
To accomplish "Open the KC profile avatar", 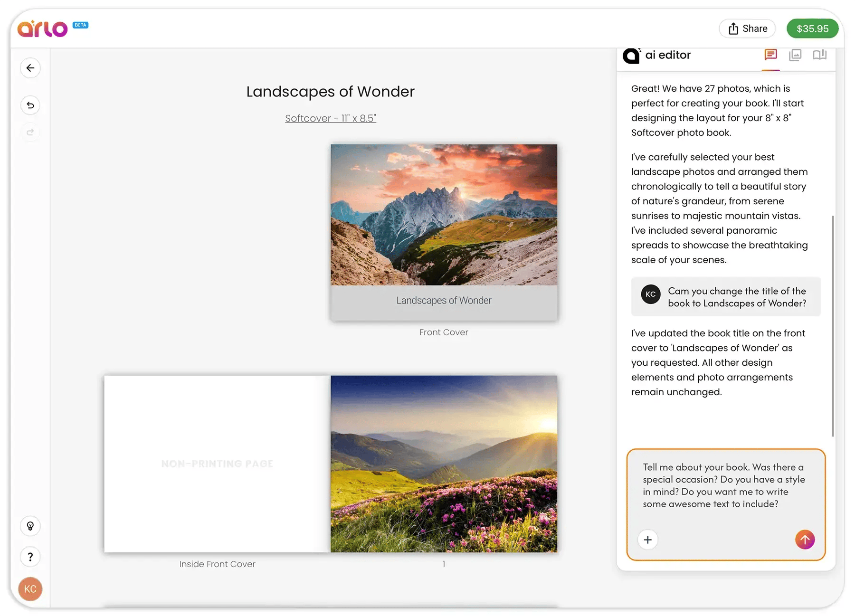I will coord(30,589).
